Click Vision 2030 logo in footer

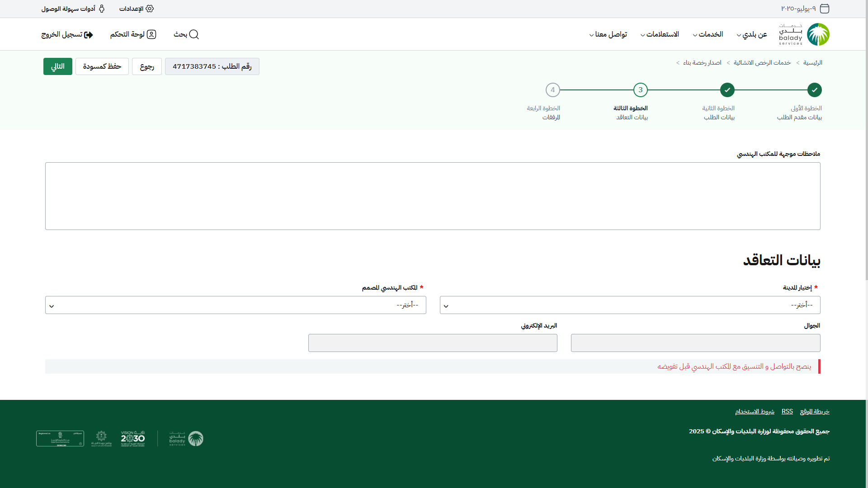click(133, 438)
